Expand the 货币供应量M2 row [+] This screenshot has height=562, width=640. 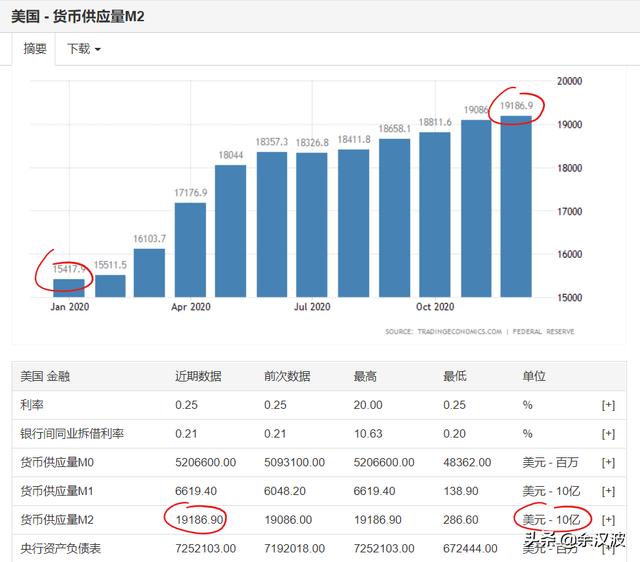[x=608, y=520]
